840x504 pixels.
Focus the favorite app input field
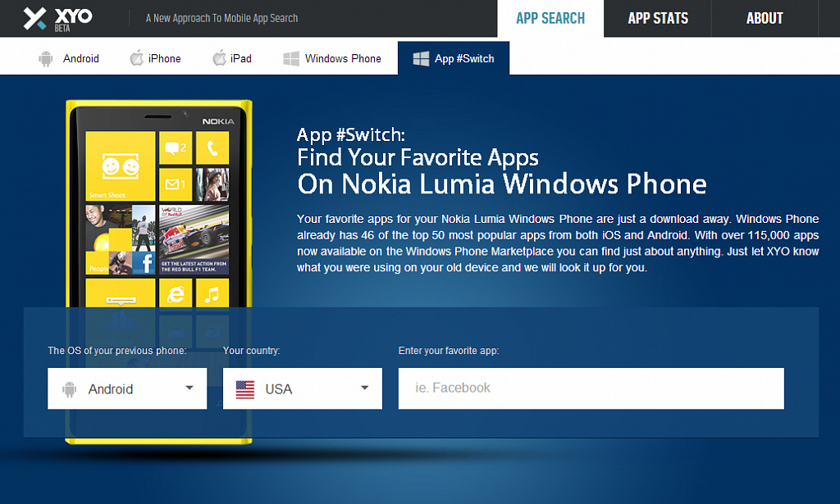(591, 388)
